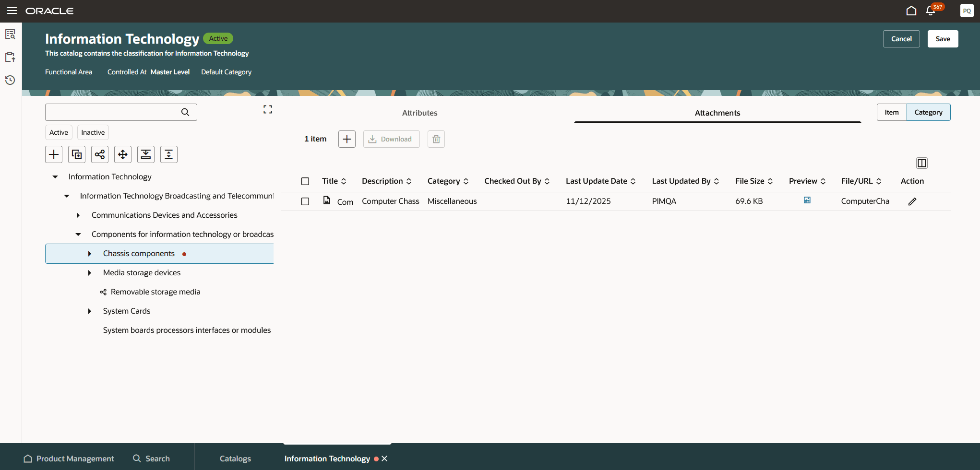Click the duplicate category icon
Viewport: 980px width, 470px height.
click(x=77, y=154)
